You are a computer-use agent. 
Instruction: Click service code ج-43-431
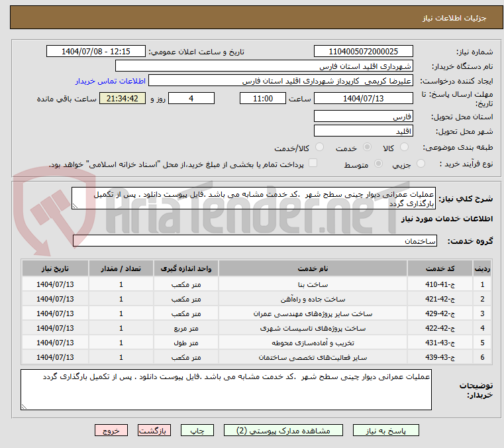[440, 343]
